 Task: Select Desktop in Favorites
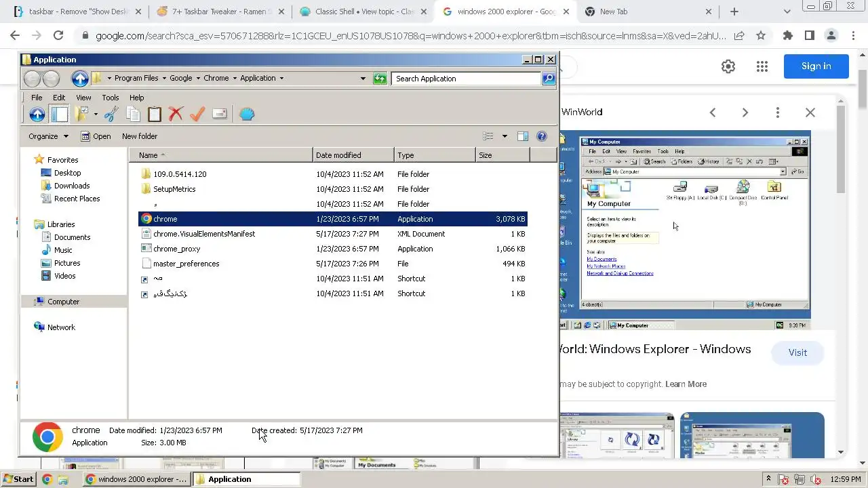(67, 173)
